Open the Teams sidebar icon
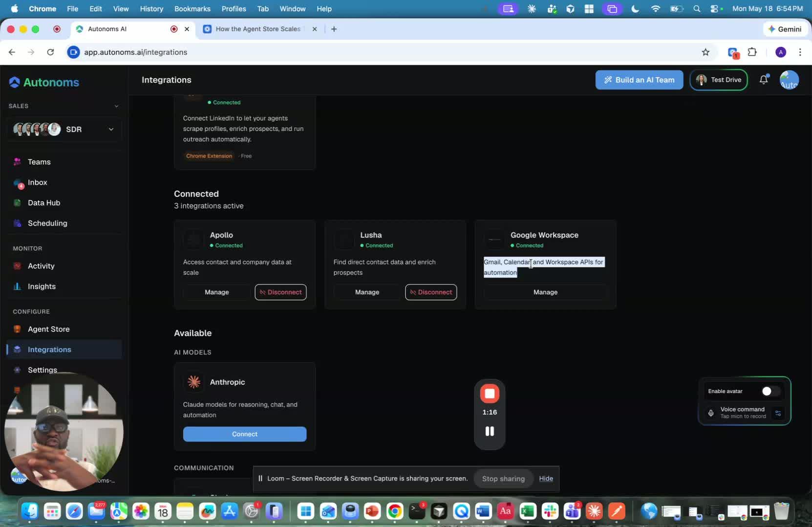The width and height of the screenshot is (812, 527). (17, 162)
